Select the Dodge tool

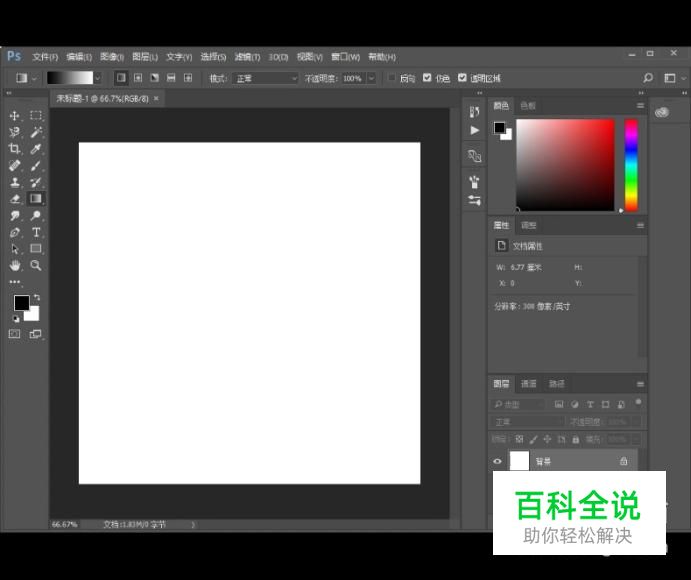pos(36,216)
